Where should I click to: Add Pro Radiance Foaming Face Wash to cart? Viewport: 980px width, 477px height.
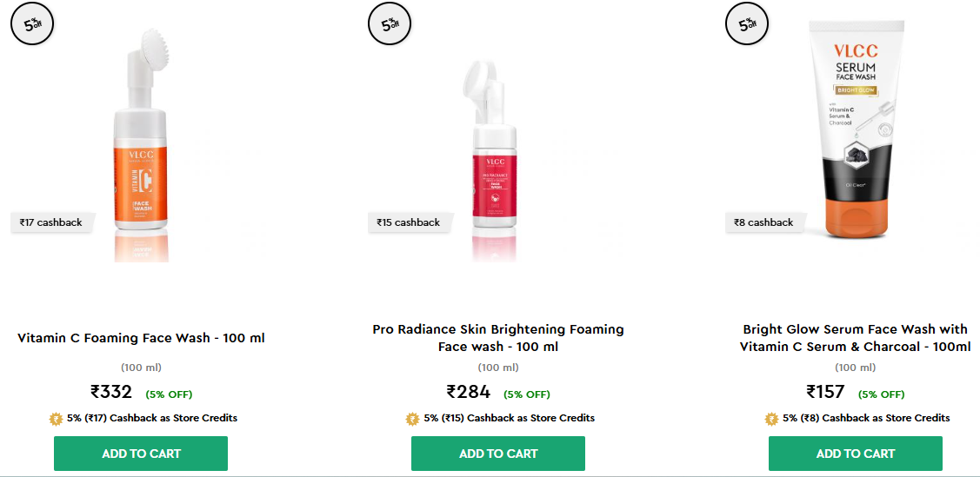(x=498, y=454)
